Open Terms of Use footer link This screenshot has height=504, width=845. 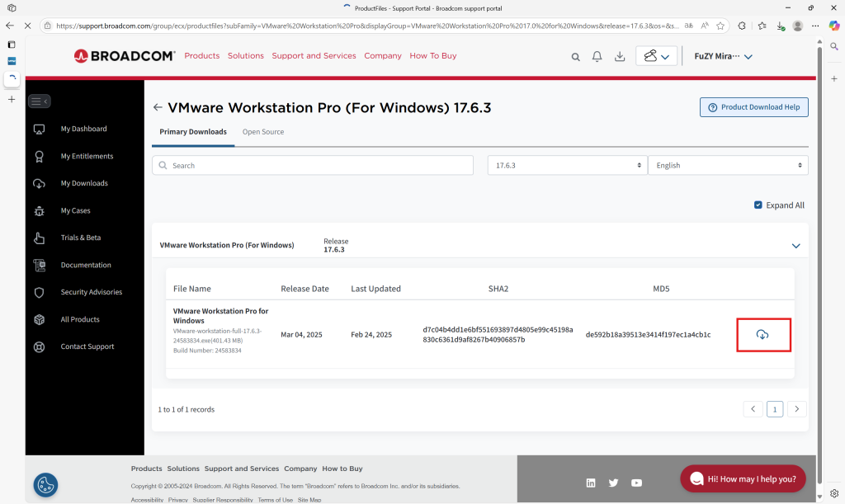click(275, 500)
